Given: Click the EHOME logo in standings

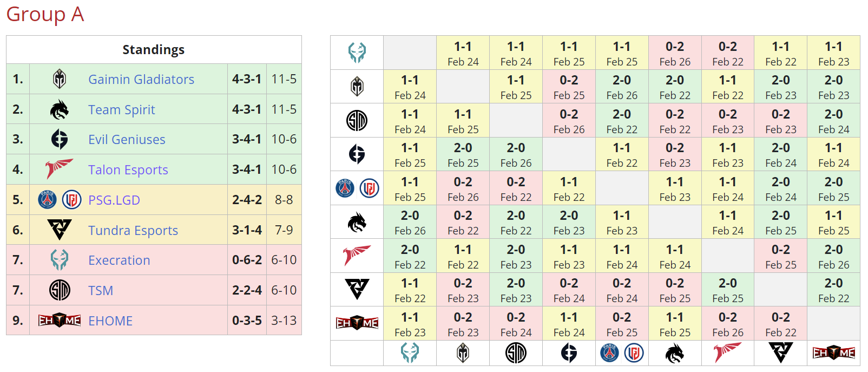Looking at the screenshot, I should click(60, 321).
